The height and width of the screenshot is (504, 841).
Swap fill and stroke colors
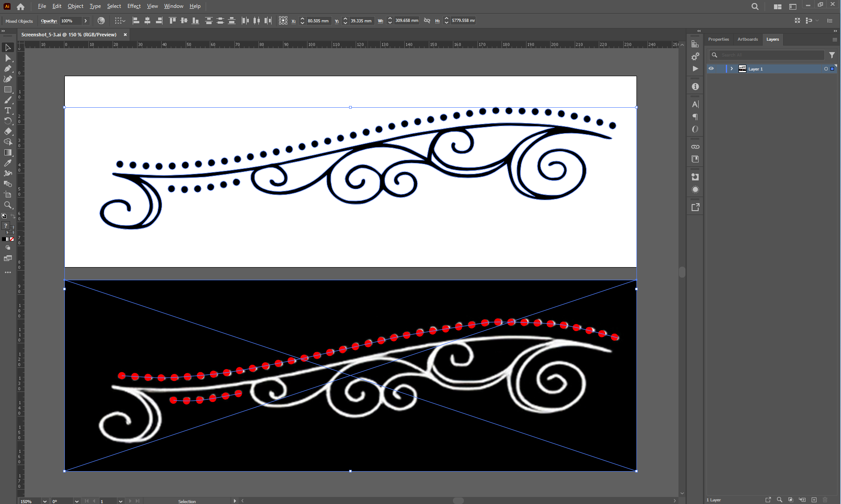(13, 215)
